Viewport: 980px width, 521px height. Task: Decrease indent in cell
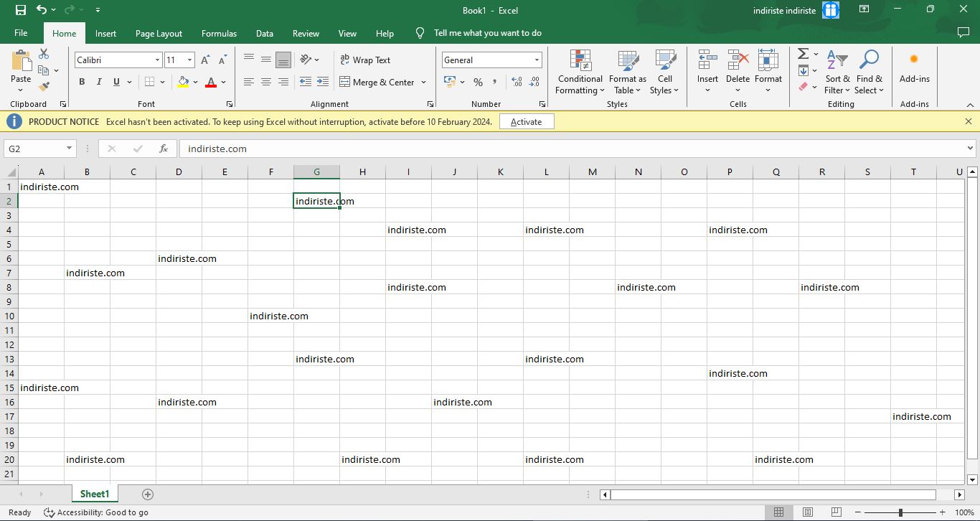pyautogui.click(x=306, y=82)
